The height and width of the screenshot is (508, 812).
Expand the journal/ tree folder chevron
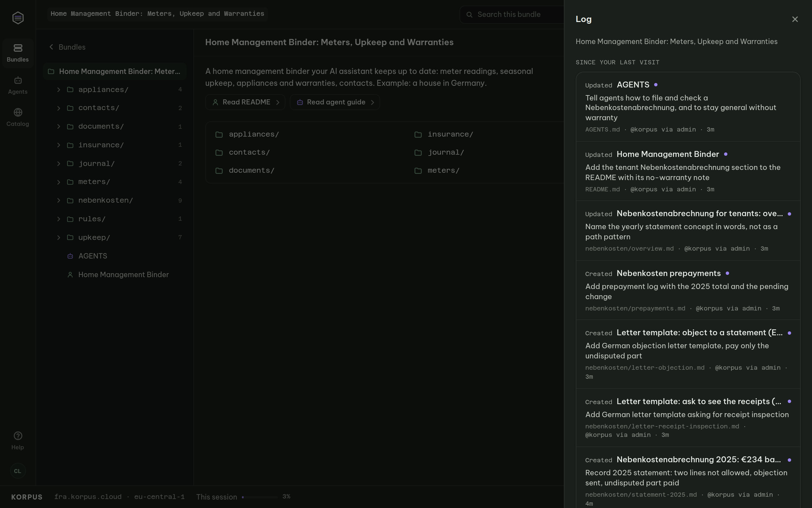pos(59,164)
